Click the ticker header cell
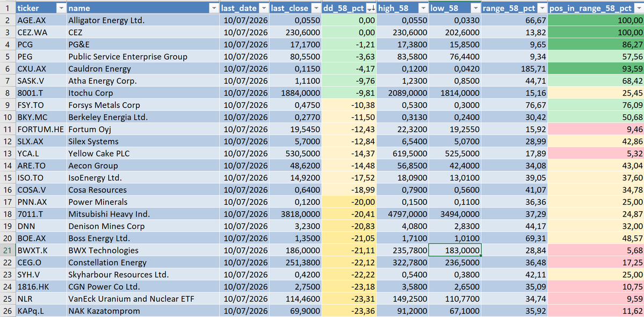 [x=41, y=8]
